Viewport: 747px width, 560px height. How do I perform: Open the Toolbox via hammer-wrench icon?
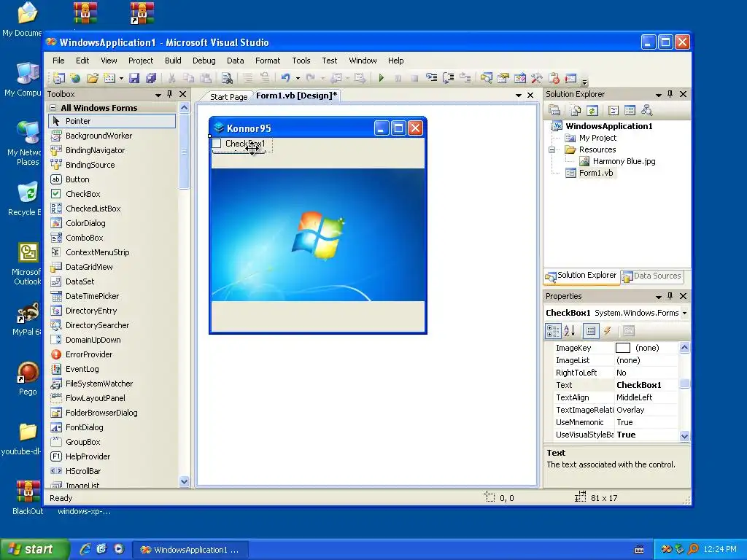click(536, 78)
